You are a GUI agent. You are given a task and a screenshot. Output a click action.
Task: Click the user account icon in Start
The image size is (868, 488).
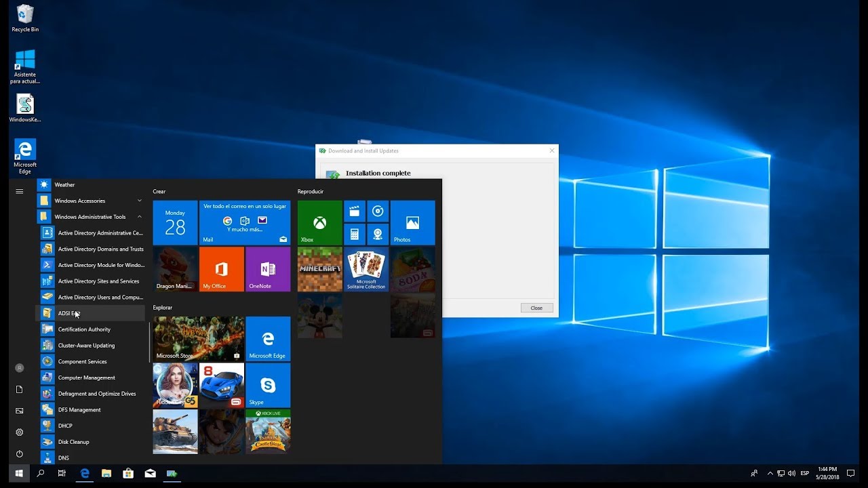tap(19, 368)
